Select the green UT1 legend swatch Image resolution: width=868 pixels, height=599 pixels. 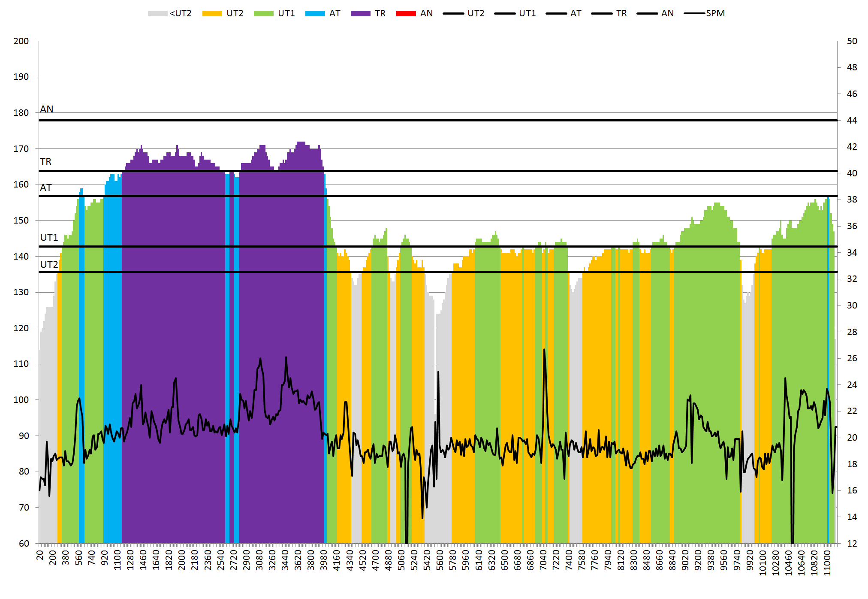pyautogui.click(x=263, y=13)
